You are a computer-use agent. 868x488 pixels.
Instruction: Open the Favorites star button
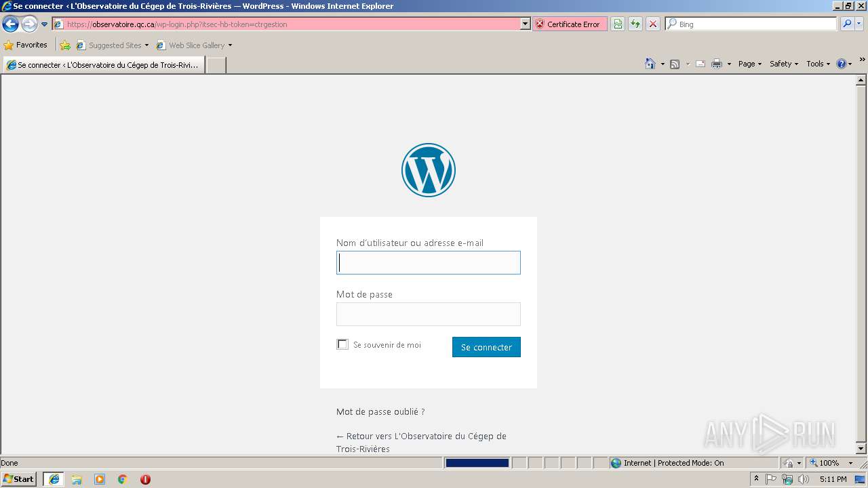26,45
